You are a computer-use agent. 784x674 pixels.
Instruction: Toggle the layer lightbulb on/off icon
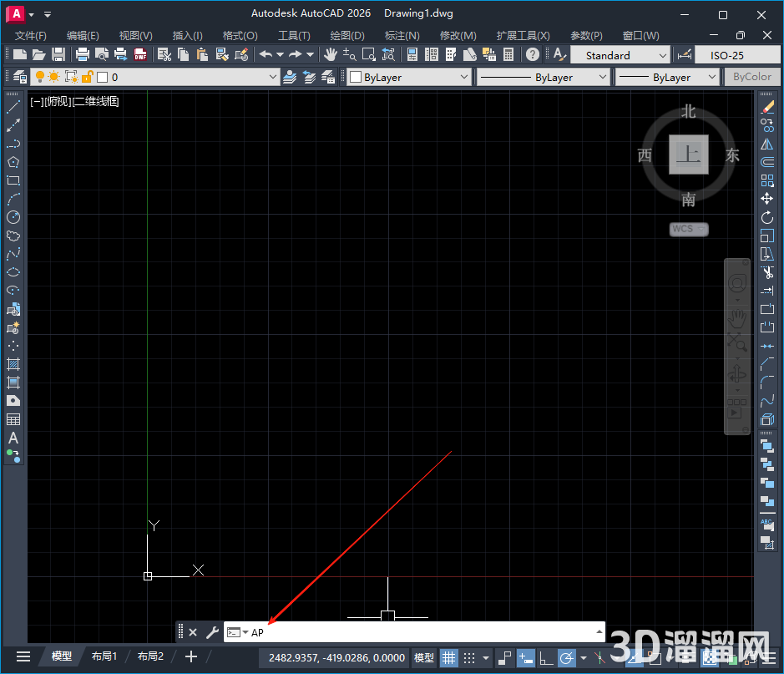[x=39, y=77]
